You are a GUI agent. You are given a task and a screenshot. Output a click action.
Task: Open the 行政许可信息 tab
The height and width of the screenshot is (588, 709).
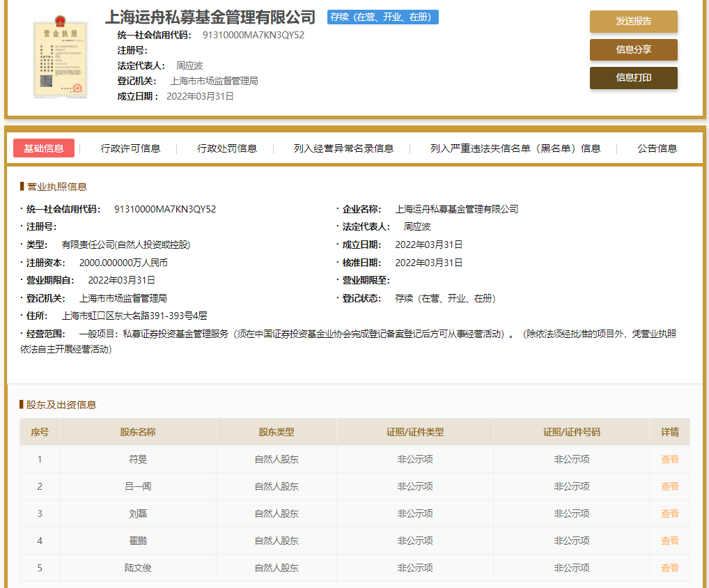click(130, 148)
